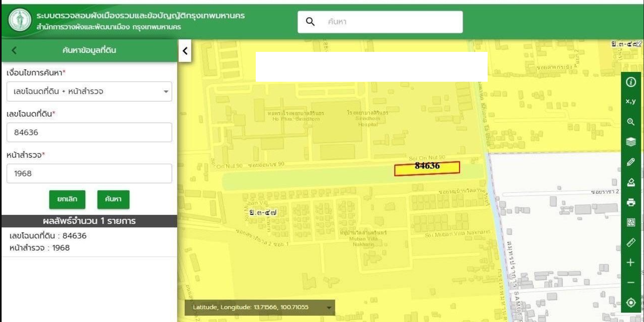Collapse the side panel with the chevron tab
Image resolution: width=644 pixels, height=322 pixels.
(185, 51)
